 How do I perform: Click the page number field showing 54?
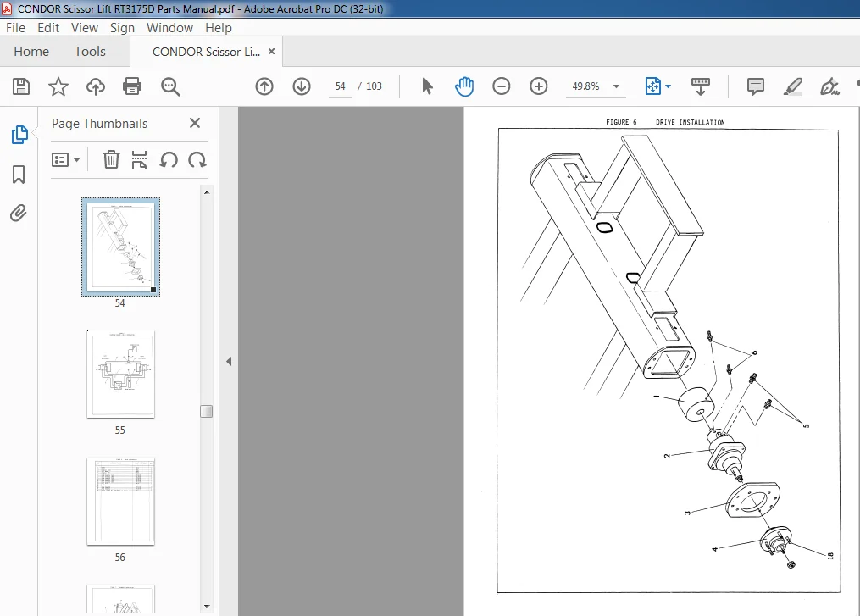pos(340,86)
